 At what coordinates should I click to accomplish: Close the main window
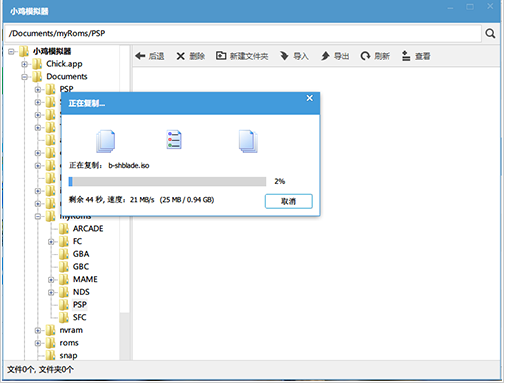click(x=490, y=6)
